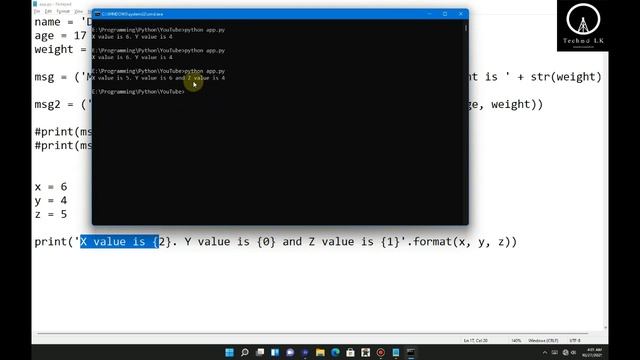Open Notepad's Format menu
The image size is (640, 360).
(63, 11)
